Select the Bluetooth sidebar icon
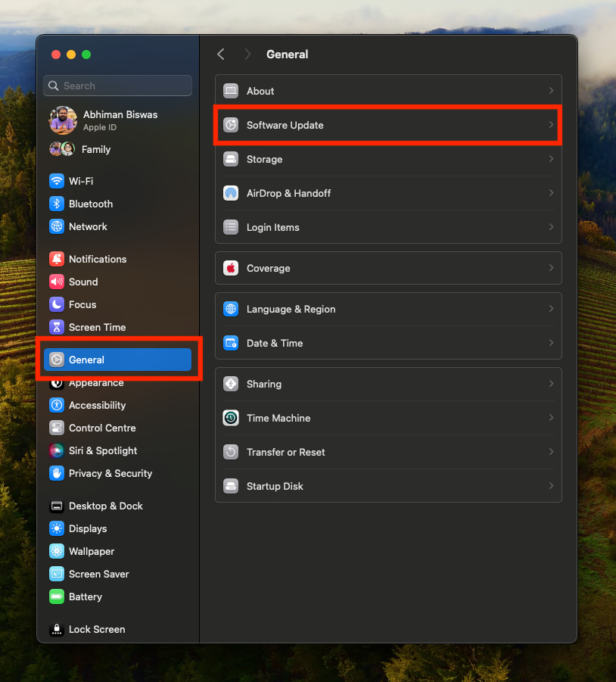Viewport: 616px width, 682px height. [x=57, y=204]
